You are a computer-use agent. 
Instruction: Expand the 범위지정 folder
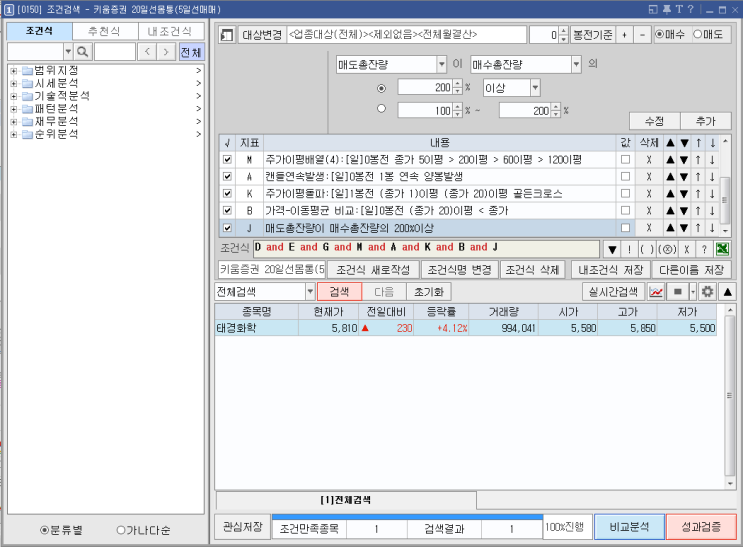pos(14,71)
